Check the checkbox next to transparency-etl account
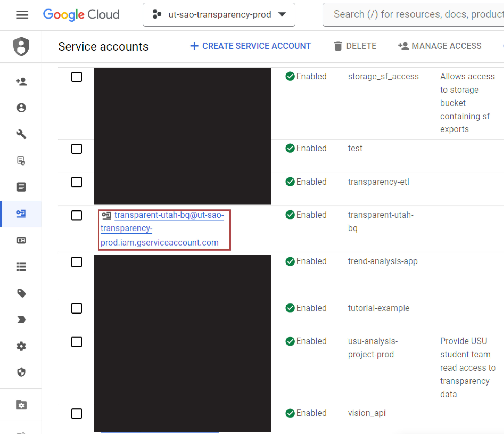The image size is (504, 434). pos(77,182)
